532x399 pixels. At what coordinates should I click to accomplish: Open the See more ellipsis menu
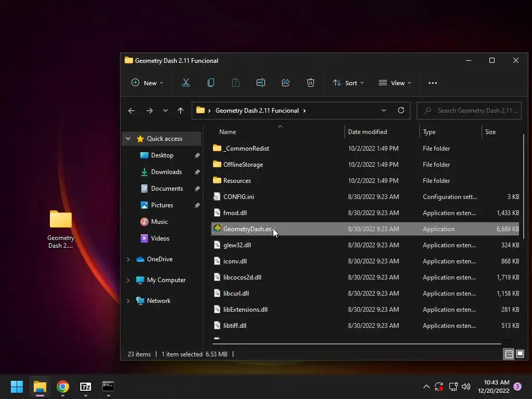(433, 83)
